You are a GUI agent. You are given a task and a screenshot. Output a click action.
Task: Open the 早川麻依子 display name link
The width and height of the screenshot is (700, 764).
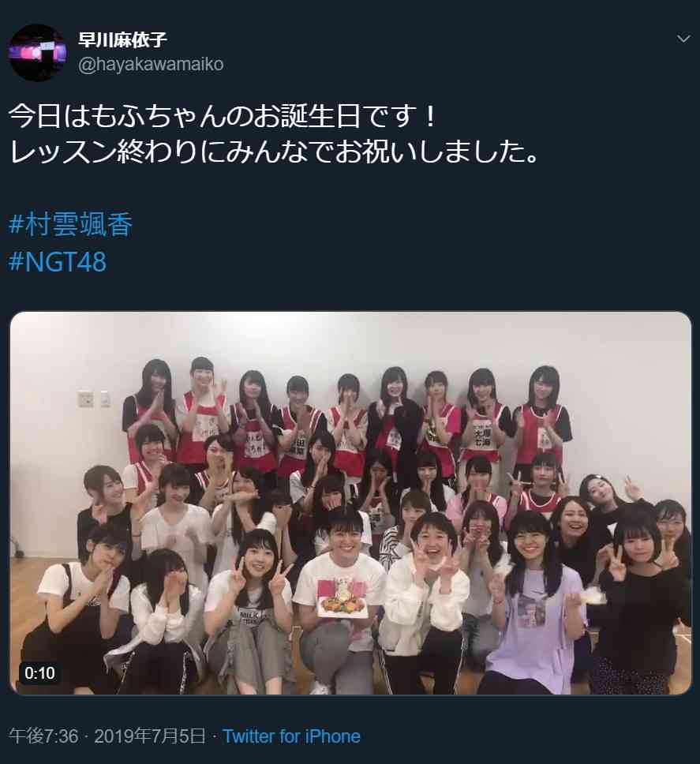tap(122, 39)
